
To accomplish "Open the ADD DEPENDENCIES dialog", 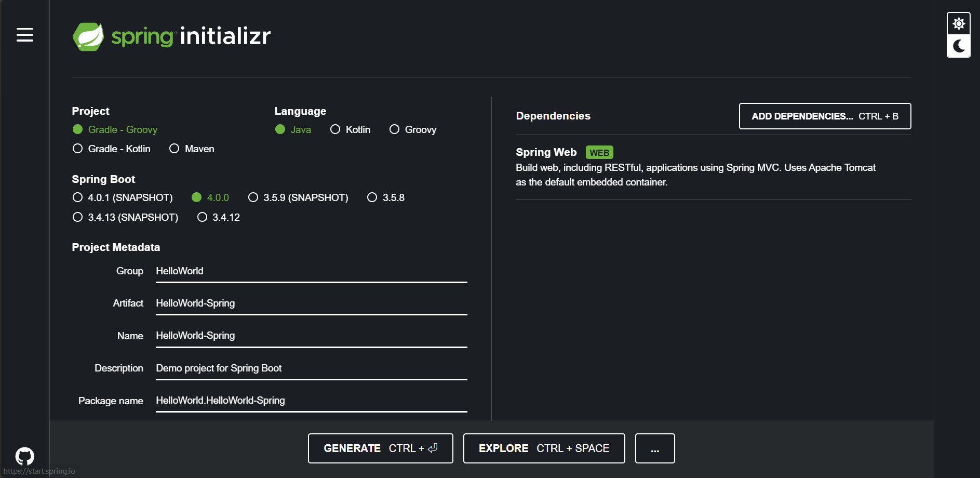I will tap(824, 116).
